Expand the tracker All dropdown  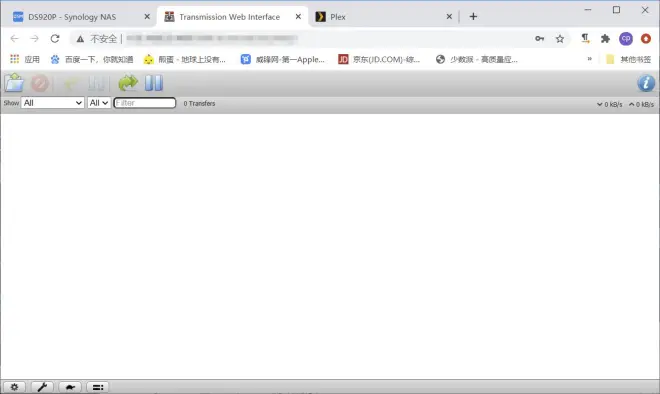click(99, 103)
